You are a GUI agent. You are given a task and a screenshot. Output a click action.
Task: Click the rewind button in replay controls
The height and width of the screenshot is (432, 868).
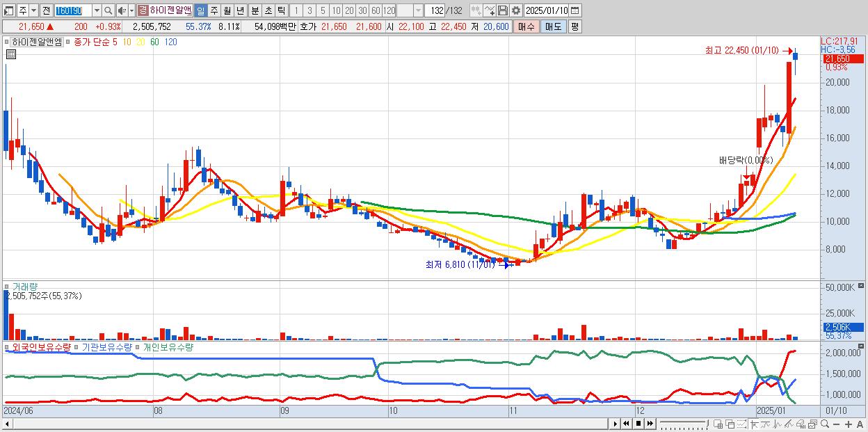pos(626,424)
